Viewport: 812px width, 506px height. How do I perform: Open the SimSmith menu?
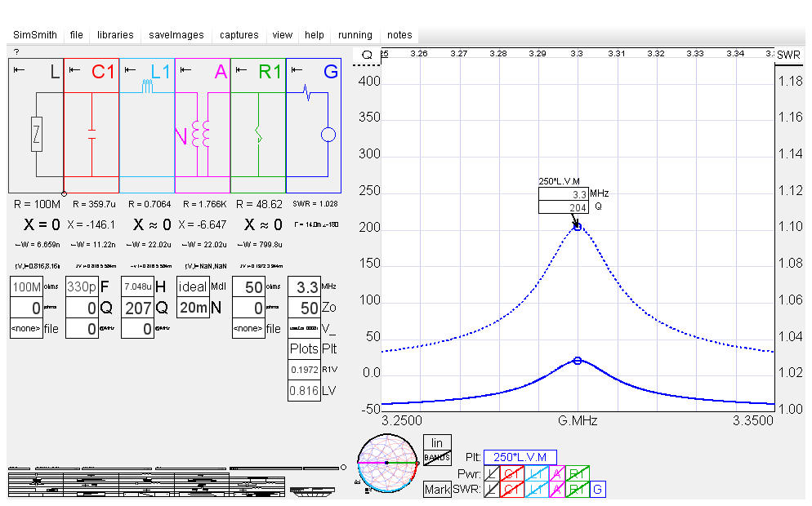point(34,34)
